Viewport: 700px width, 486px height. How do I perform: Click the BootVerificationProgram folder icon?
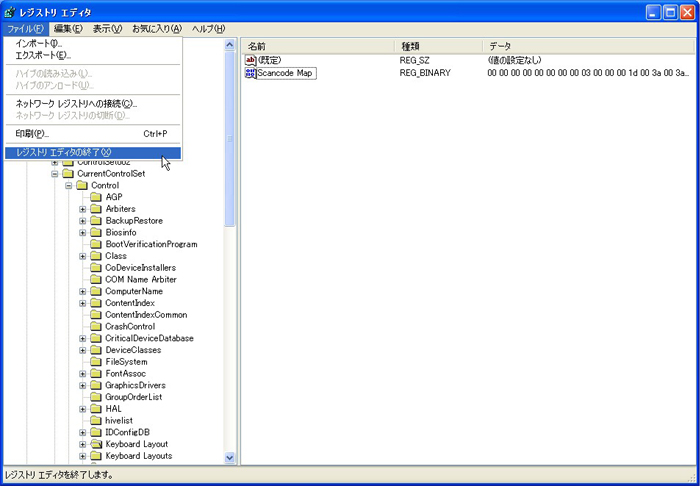tap(96, 244)
